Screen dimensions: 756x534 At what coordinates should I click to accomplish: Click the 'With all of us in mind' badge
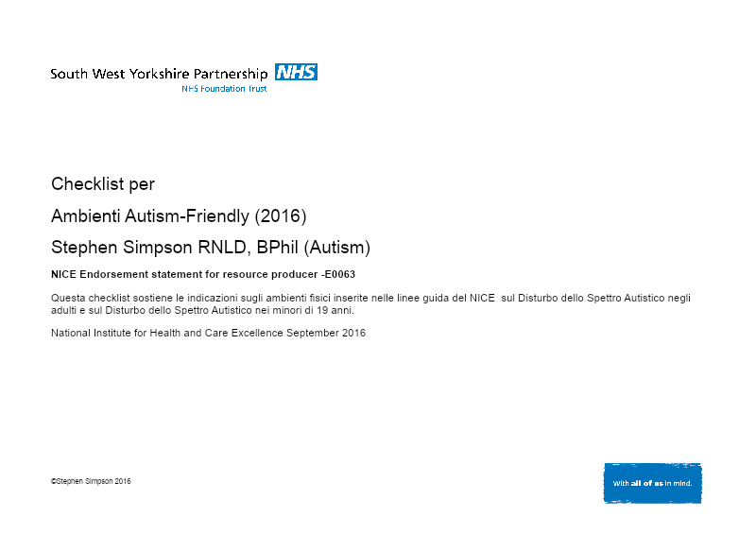click(653, 483)
